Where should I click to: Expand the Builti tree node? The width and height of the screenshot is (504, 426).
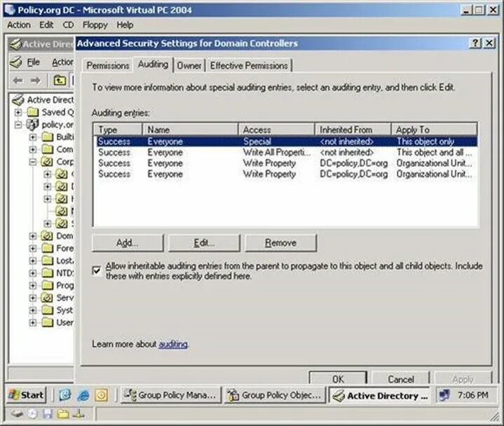point(33,137)
